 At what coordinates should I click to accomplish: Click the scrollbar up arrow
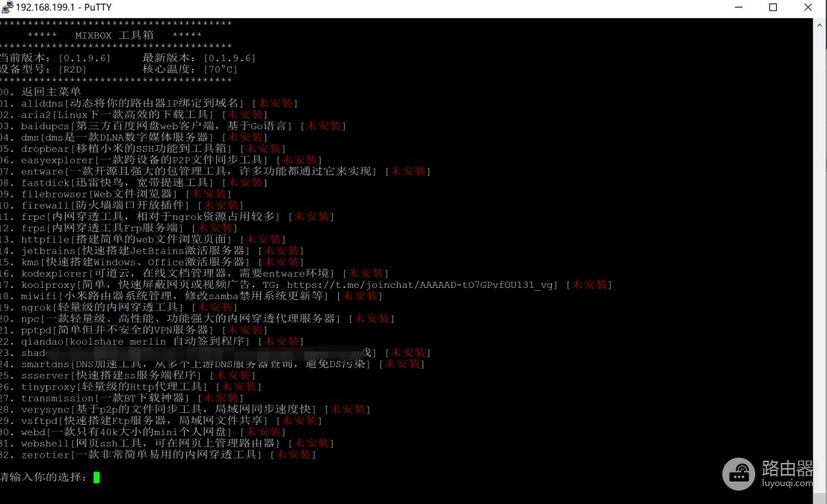pyautogui.click(x=820, y=24)
